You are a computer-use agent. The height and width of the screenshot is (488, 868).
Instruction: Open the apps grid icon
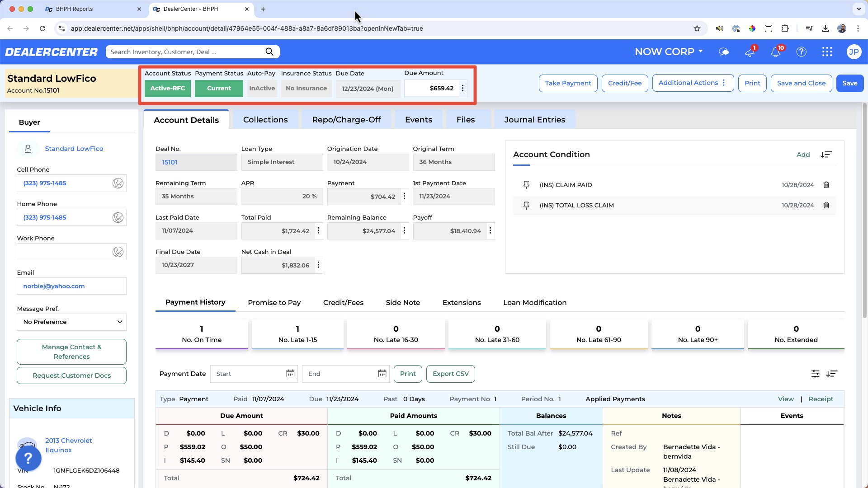coord(827,52)
